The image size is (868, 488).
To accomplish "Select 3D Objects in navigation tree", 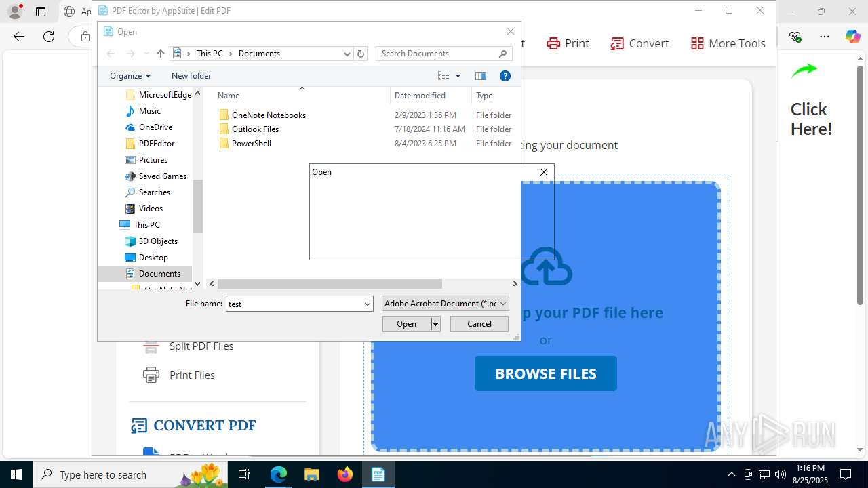I will (x=158, y=241).
